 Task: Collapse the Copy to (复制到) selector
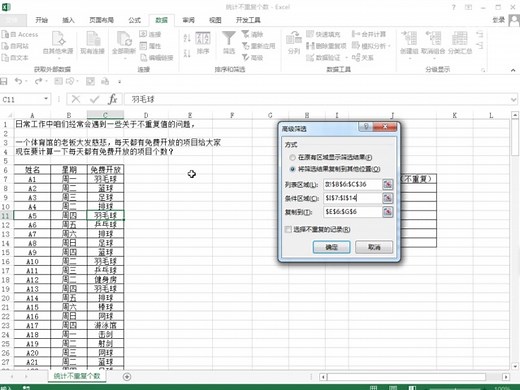pyautogui.click(x=388, y=212)
